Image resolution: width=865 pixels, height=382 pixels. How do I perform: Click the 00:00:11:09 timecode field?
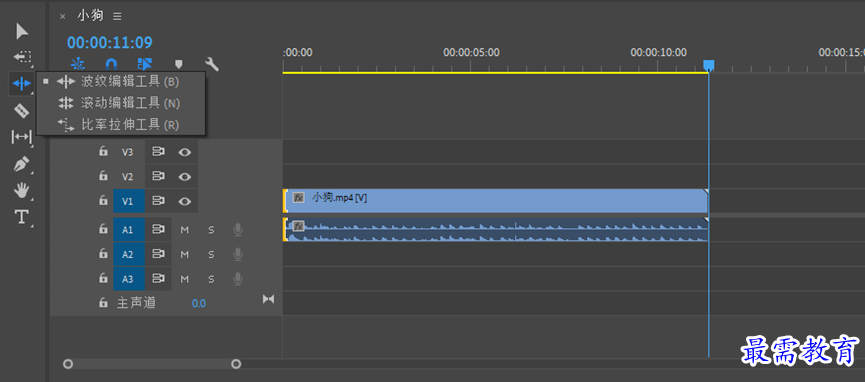(110, 43)
